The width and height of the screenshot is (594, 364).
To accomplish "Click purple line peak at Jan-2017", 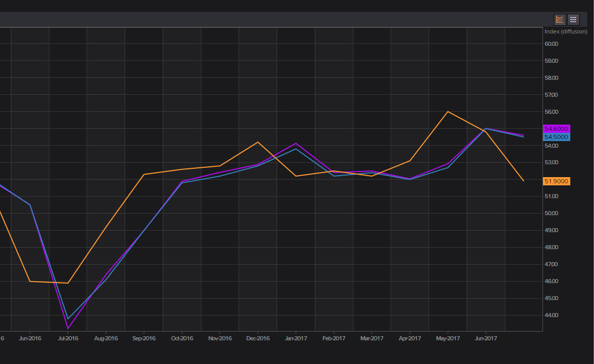I will tap(296, 143).
